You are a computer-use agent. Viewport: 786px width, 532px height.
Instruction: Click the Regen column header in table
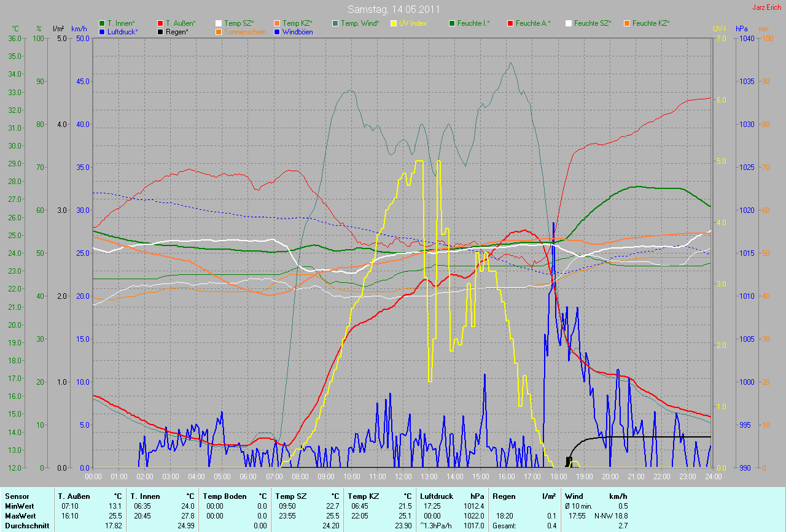point(503,496)
